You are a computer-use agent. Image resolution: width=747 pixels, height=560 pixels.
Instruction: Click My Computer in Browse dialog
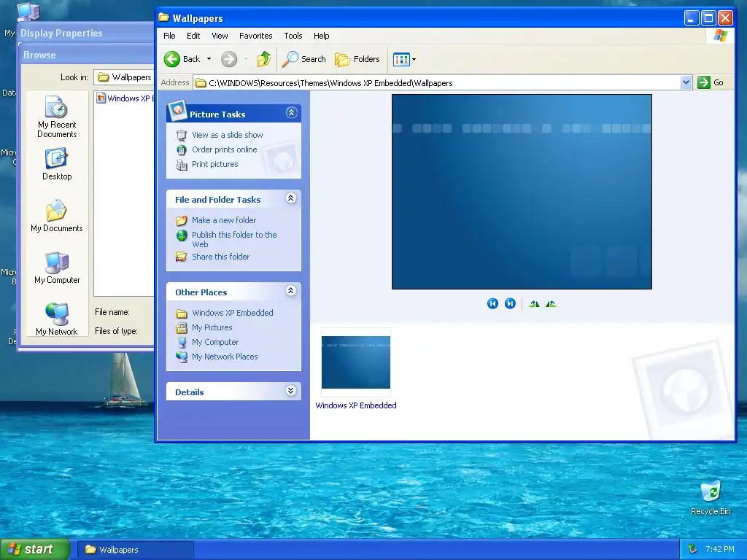pos(57,268)
